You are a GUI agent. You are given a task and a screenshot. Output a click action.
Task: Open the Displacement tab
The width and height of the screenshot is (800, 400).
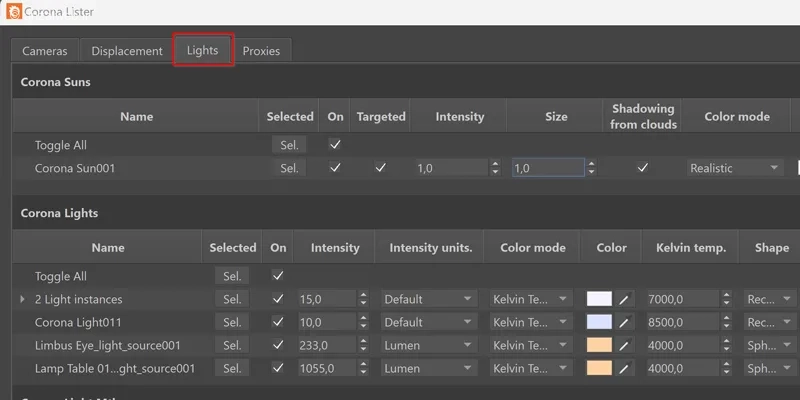[x=126, y=50]
